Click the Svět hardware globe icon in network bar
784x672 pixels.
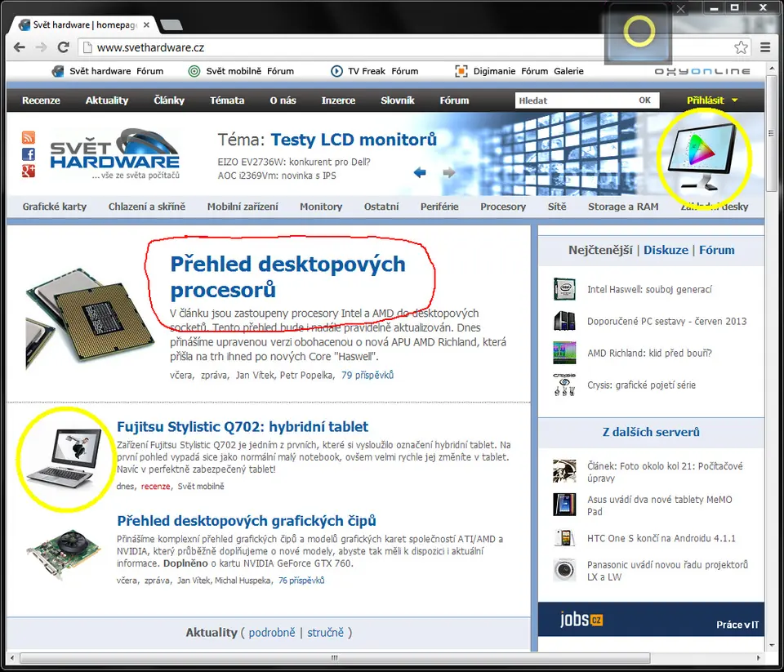tap(58, 71)
